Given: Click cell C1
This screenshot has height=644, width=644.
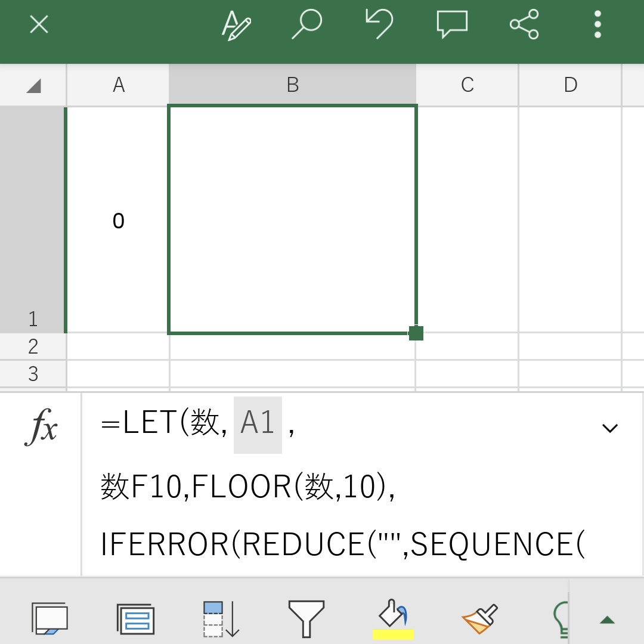Looking at the screenshot, I should tap(467, 219).
